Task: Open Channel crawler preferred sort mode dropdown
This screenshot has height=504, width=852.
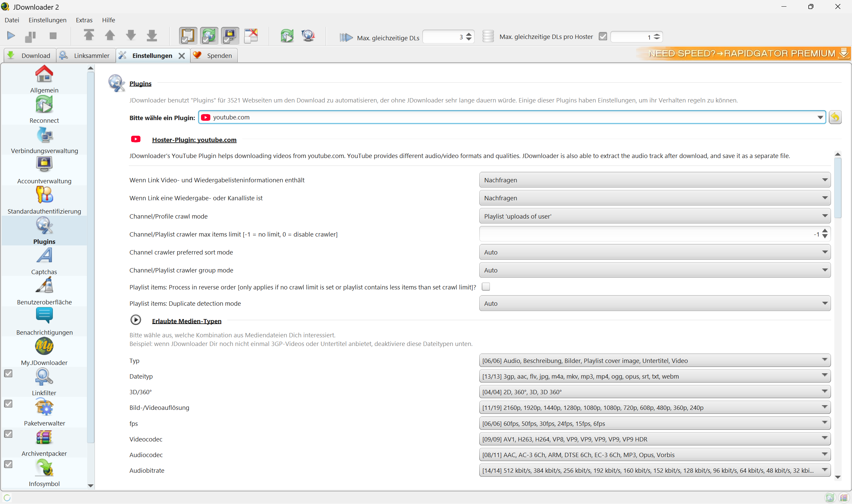Action: (655, 252)
